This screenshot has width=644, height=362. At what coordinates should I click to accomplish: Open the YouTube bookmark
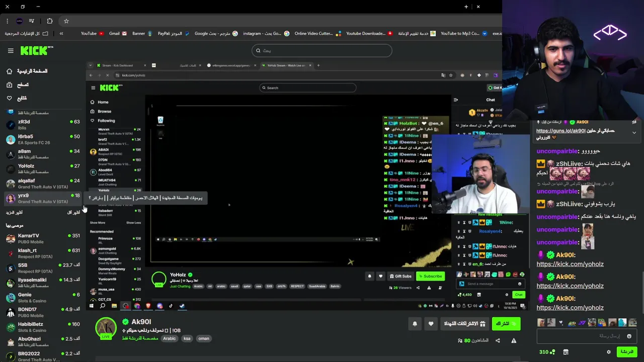click(x=92, y=34)
